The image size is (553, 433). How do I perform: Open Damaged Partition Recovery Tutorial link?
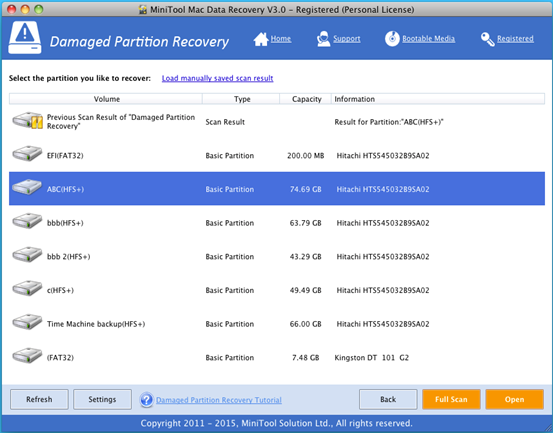tap(219, 400)
